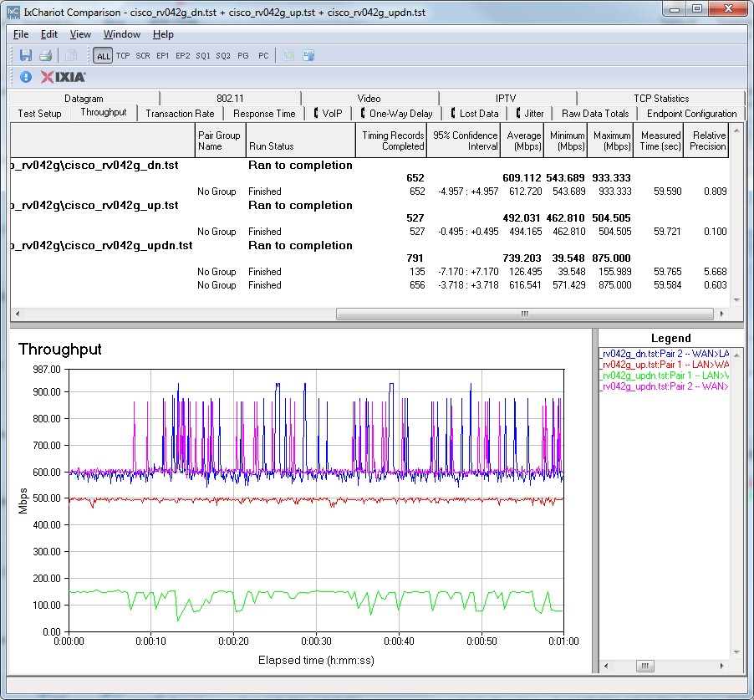Switch to the Transaction Rate tab

tap(180, 114)
